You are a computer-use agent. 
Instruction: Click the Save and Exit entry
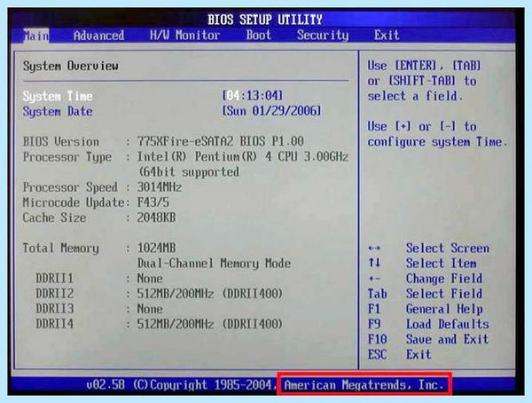tap(447, 339)
